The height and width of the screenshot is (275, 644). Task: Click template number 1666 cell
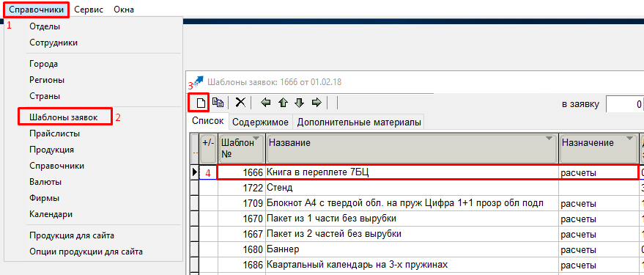(242, 172)
